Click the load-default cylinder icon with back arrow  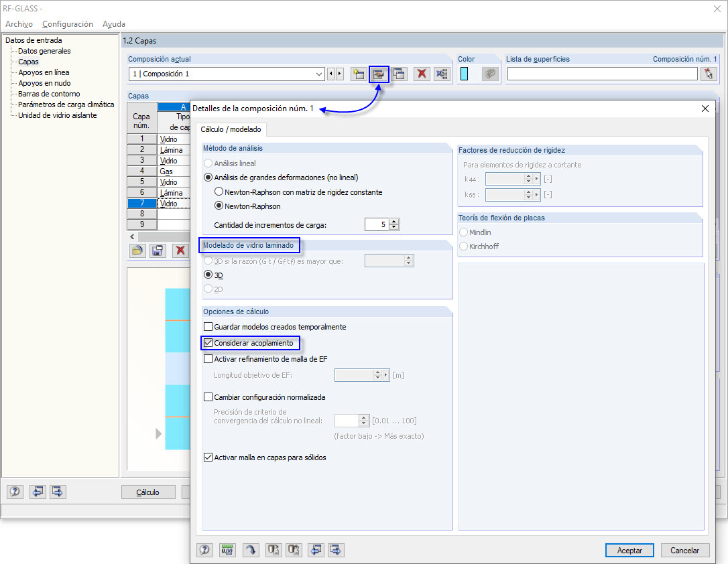tap(294, 550)
